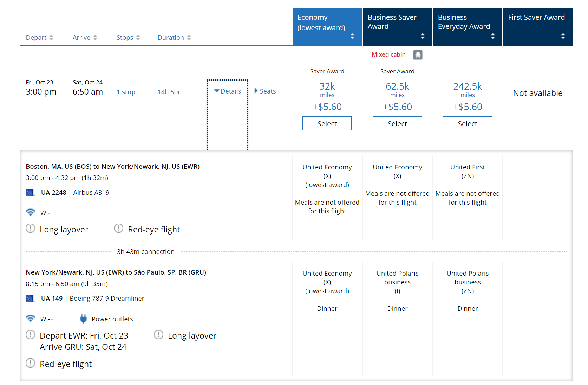This screenshot has width=588, height=385.
Task: Sort by Economy lowest award column
Action: tap(327, 27)
